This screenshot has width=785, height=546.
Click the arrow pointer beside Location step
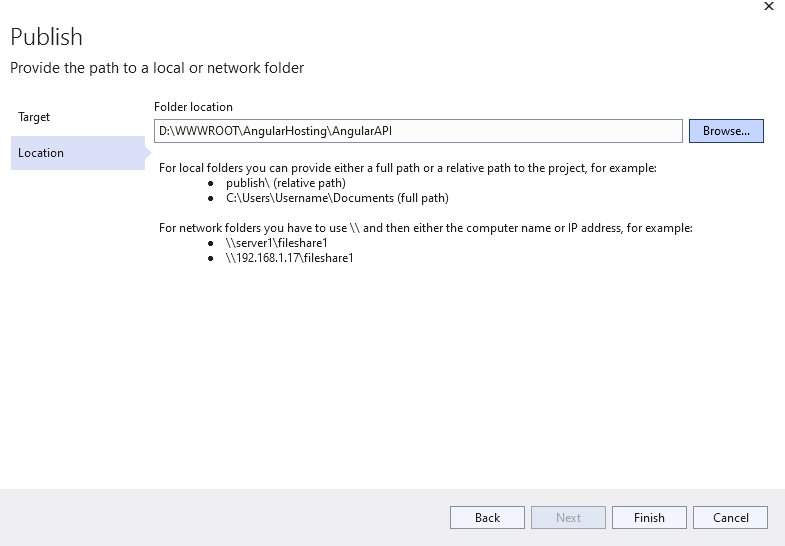point(148,153)
